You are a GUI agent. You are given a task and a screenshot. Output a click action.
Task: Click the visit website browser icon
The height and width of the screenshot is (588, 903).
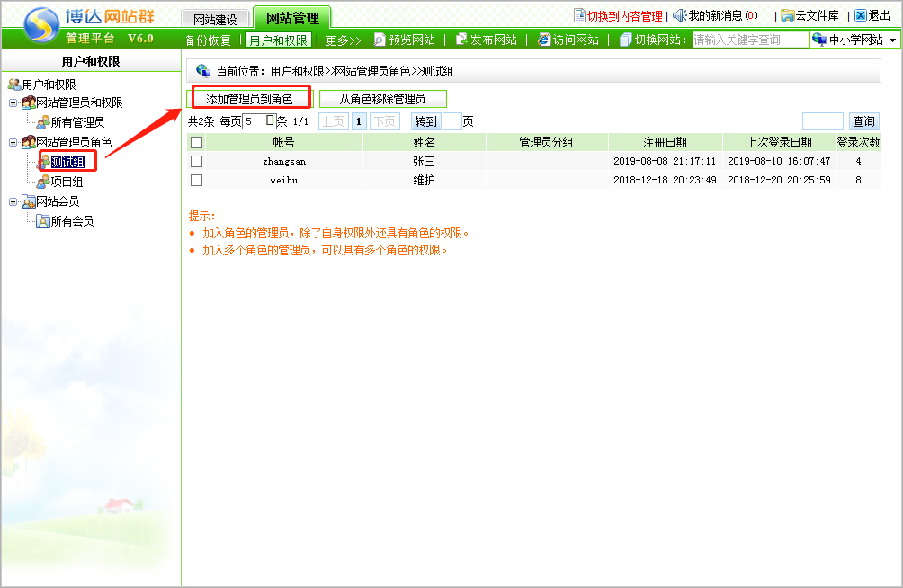[x=543, y=40]
